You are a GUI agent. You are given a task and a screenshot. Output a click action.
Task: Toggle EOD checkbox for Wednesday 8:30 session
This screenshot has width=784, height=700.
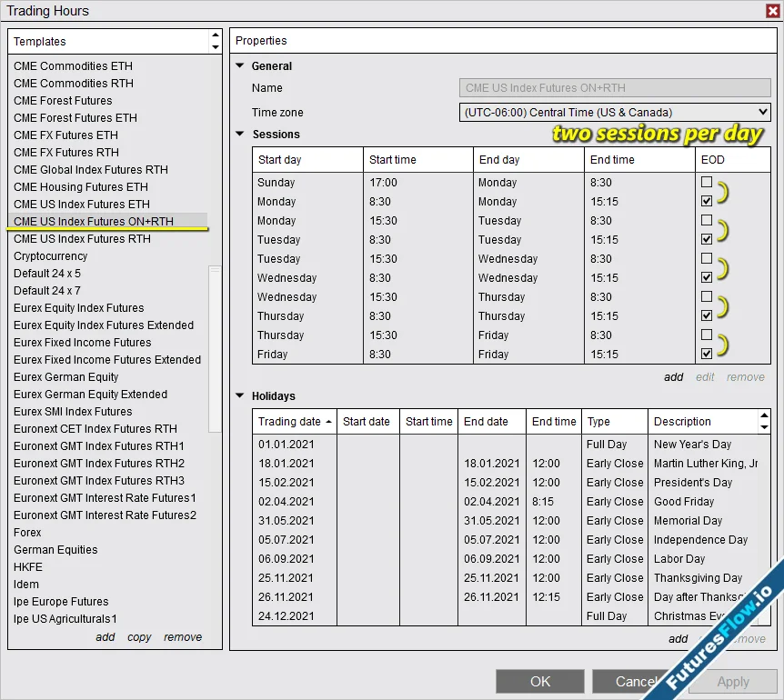pos(707,277)
